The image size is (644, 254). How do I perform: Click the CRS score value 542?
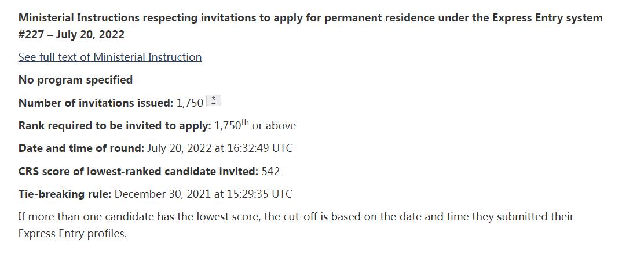[x=271, y=171]
